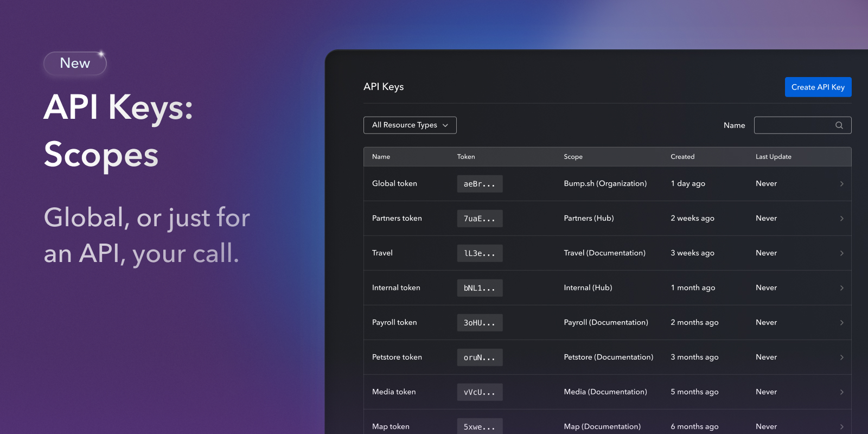Click the 5 months ago created cell

[x=694, y=392]
